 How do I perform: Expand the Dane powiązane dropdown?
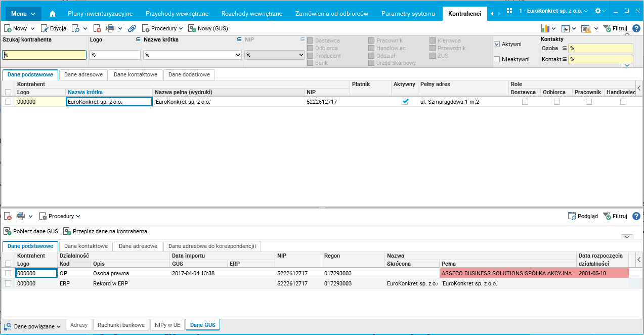pos(59,327)
